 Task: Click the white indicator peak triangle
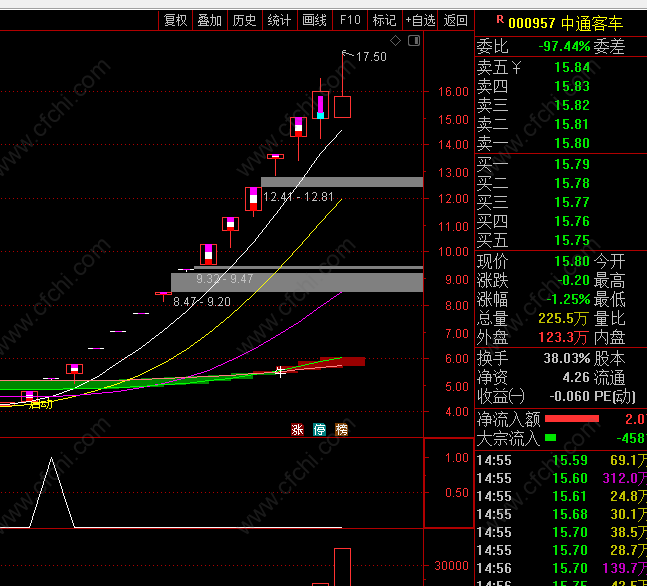[52, 492]
